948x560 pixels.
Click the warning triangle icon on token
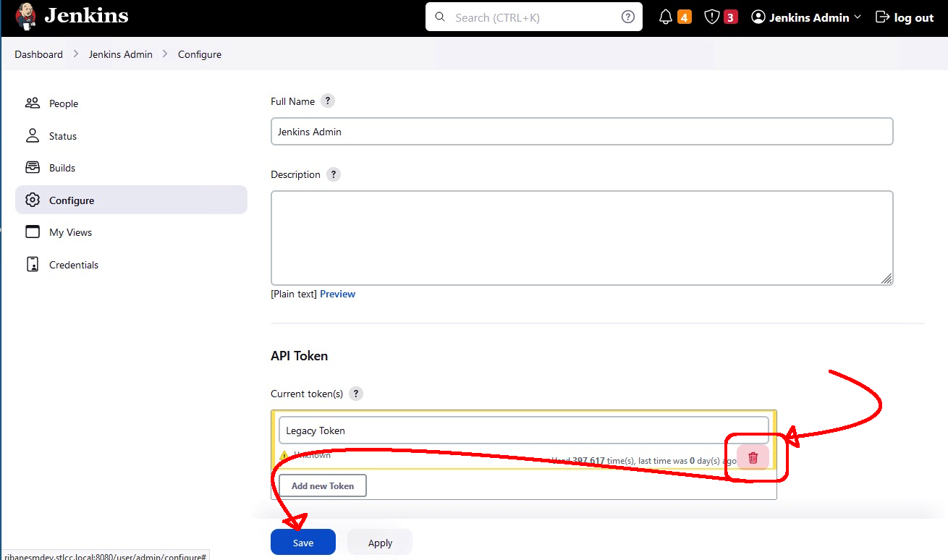(x=284, y=456)
